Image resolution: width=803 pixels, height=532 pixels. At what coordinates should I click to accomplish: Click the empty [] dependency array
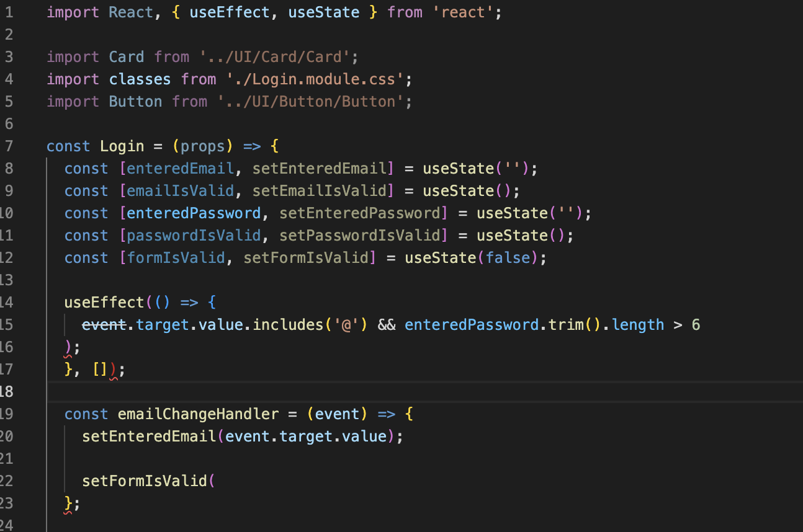tap(100, 370)
